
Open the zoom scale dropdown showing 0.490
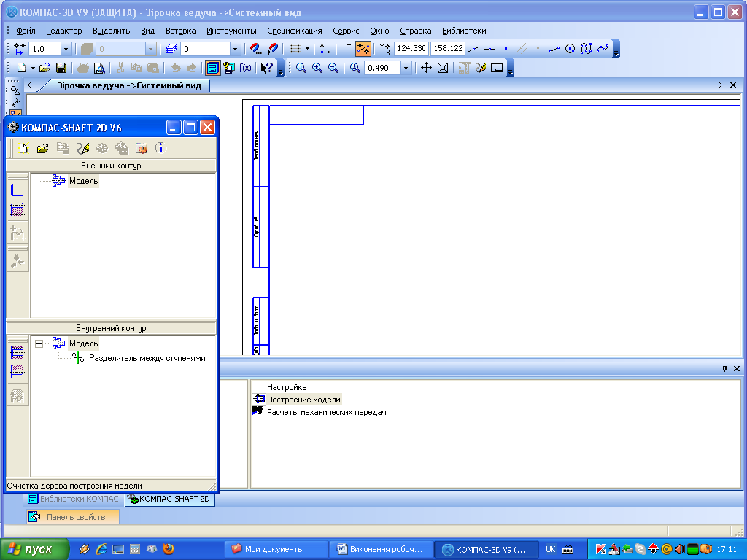click(406, 68)
